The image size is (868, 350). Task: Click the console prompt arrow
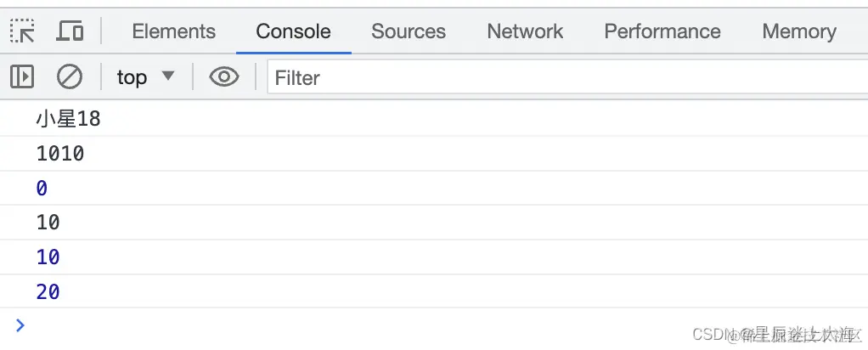point(20,325)
